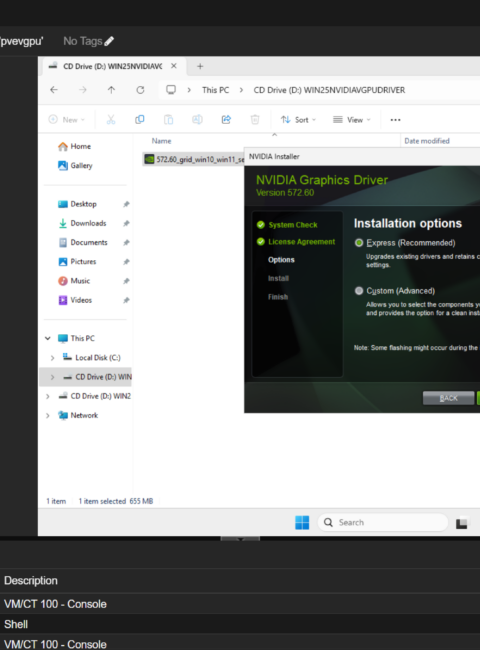This screenshot has width=480, height=650.
Task: Open the See more ellipsis menu
Action: coord(395,120)
